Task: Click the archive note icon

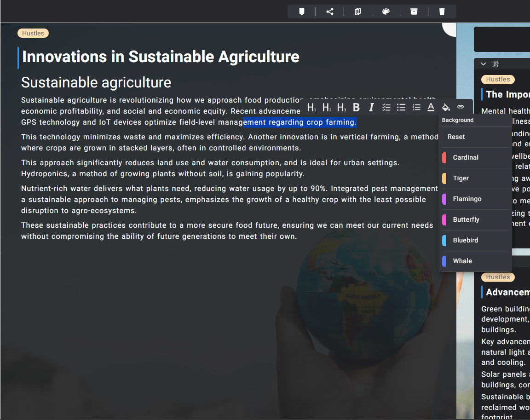Action: (x=414, y=12)
